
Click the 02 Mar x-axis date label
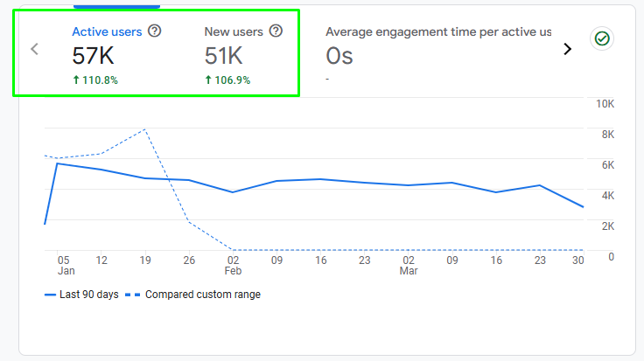click(409, 265)
